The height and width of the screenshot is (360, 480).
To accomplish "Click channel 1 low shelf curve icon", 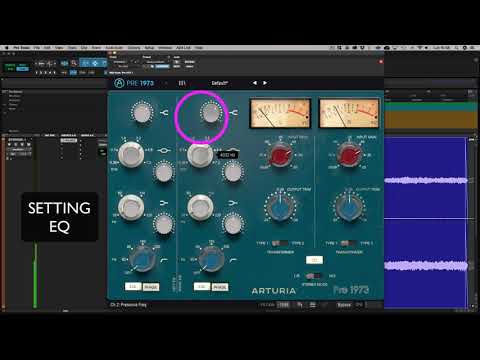I will [x=164, y=203].
